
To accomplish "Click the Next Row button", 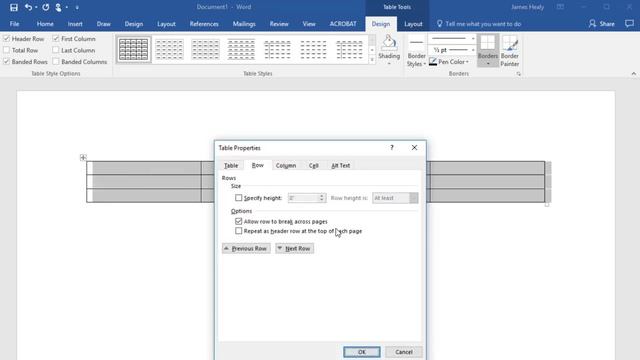I will coord(294,248).
